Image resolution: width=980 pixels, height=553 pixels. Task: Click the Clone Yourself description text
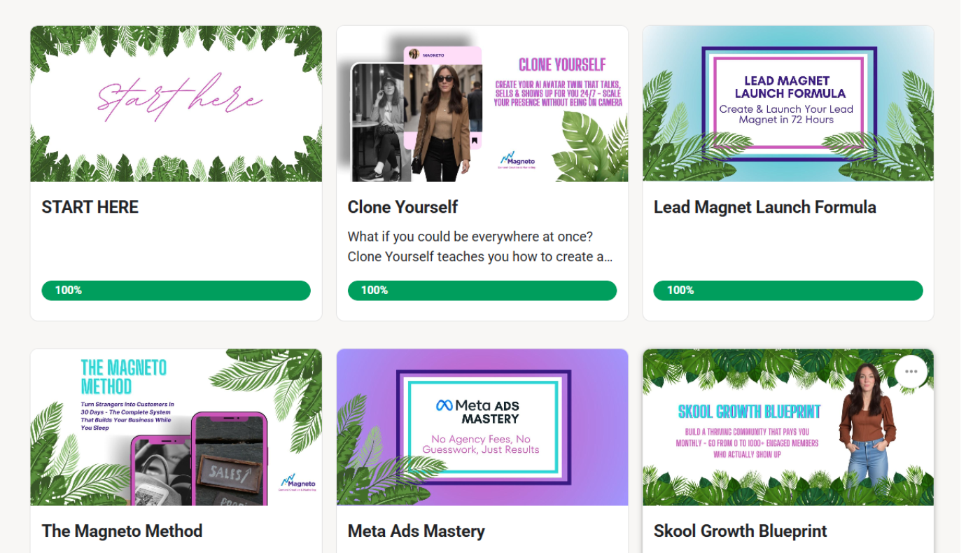(x=480, y=247)
